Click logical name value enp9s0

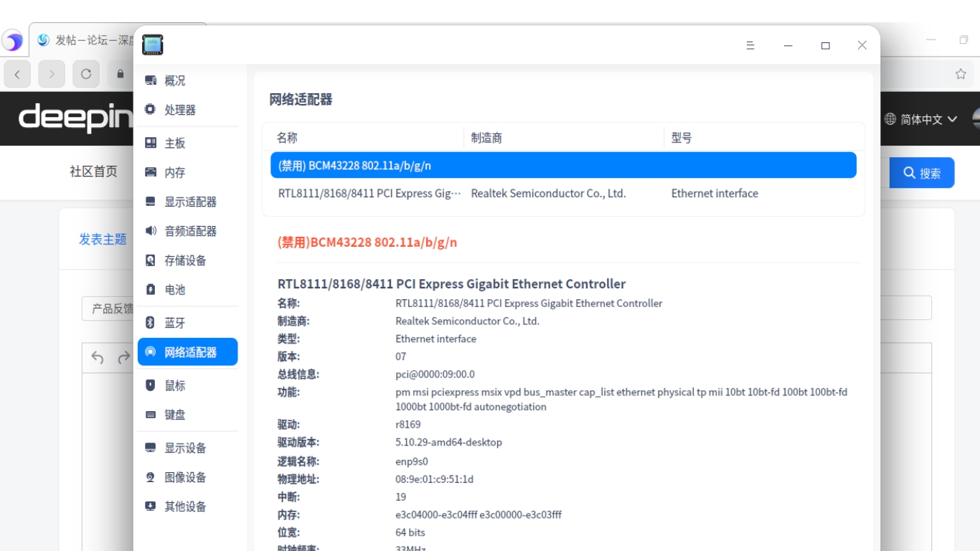pos(412,461)
